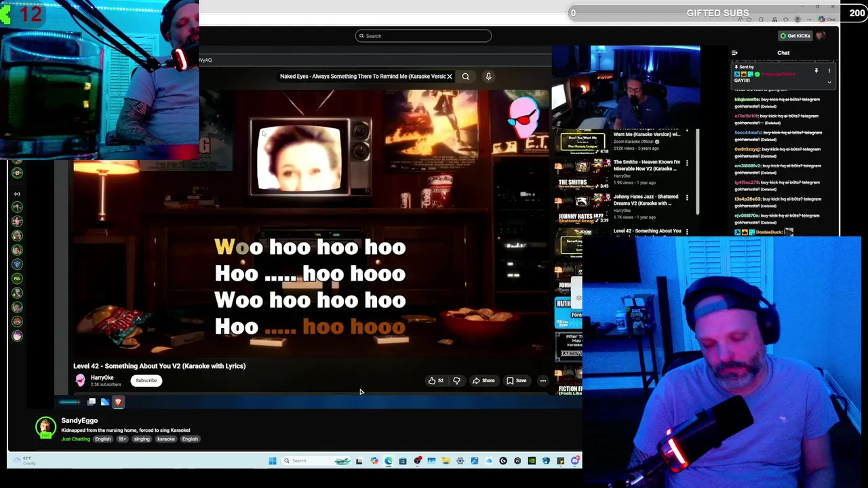Open the last pink followed channel avatar
The height and width of the screenshot is (488, 868).
tap(17, 335)
